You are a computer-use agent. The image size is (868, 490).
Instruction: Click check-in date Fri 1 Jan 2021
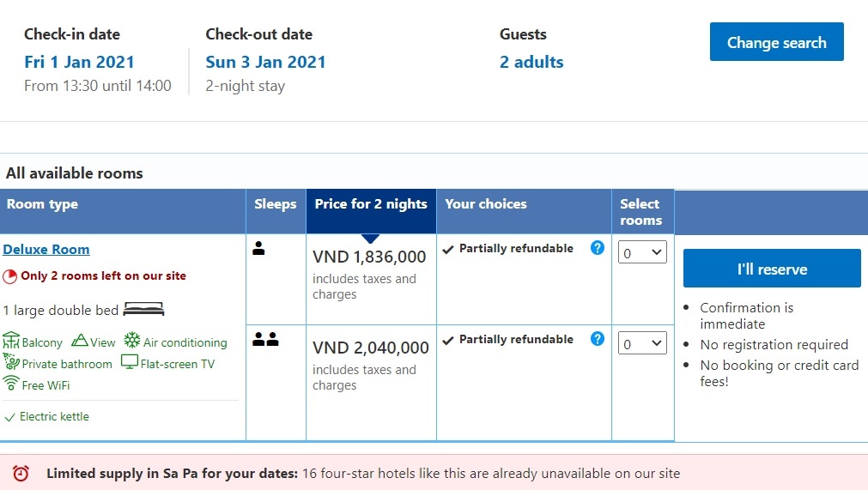tap(79, 62)
